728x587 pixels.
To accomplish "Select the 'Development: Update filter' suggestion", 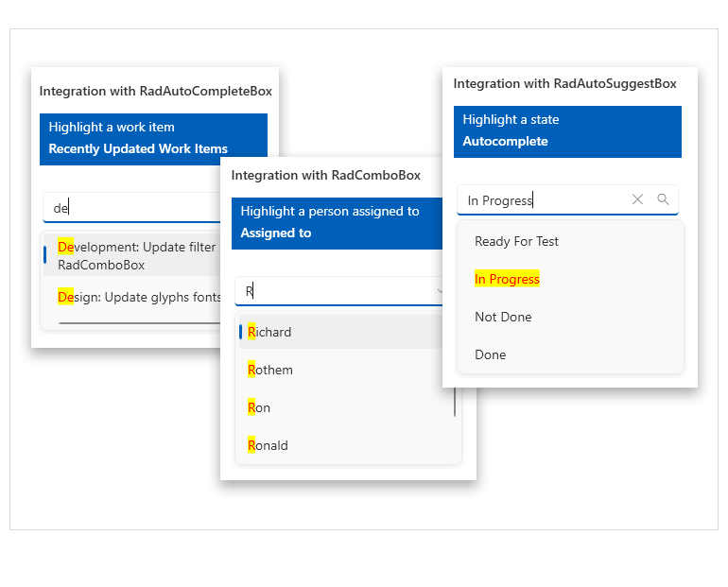I will click(x=132, y=255).
